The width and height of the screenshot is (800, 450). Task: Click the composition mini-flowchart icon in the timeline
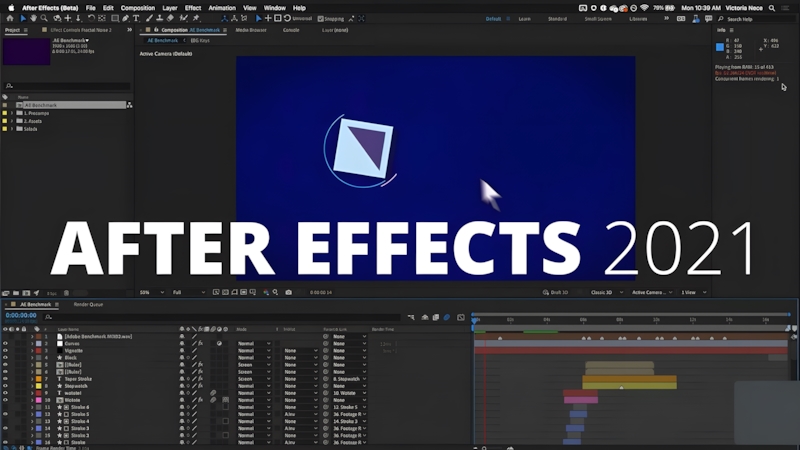click(411, 317)
